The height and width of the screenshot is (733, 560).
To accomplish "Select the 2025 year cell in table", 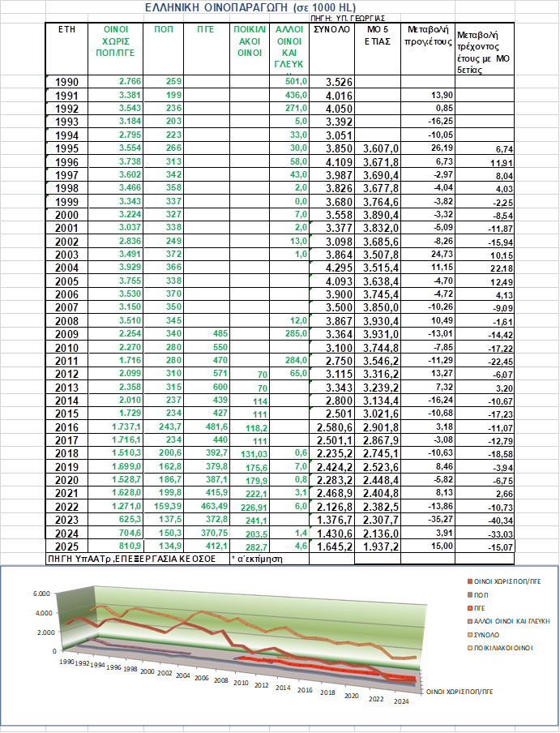I will [66, 547].
